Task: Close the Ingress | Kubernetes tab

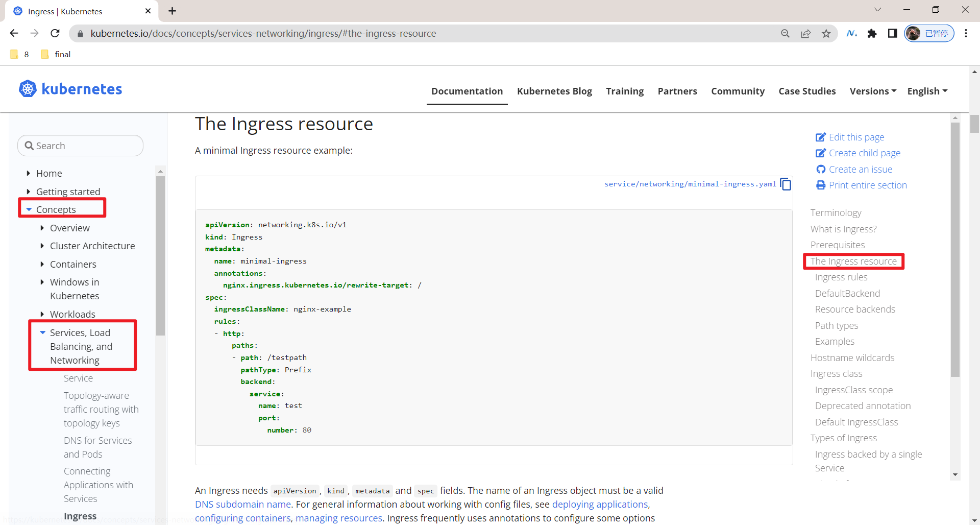Action: pyautogui.click(x=148, y=11)
